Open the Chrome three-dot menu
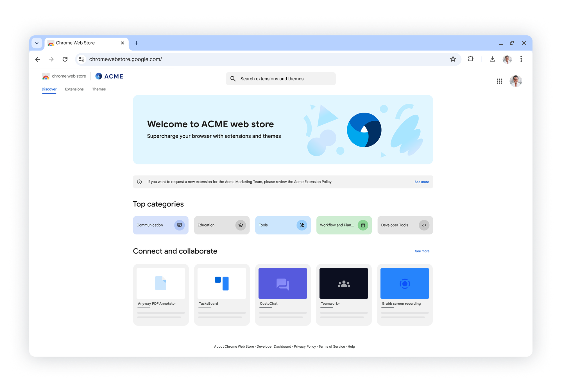Viewport: 562px width, 392px height. (x=521, y=59)
